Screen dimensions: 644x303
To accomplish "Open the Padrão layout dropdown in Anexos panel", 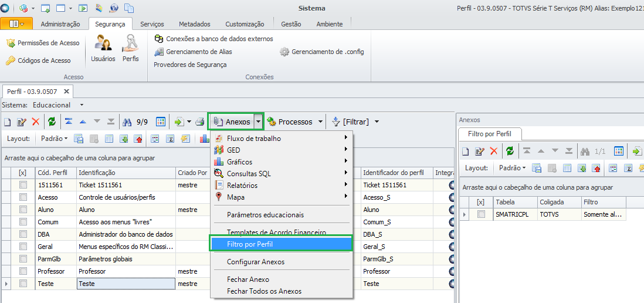I will click(512, 168).
